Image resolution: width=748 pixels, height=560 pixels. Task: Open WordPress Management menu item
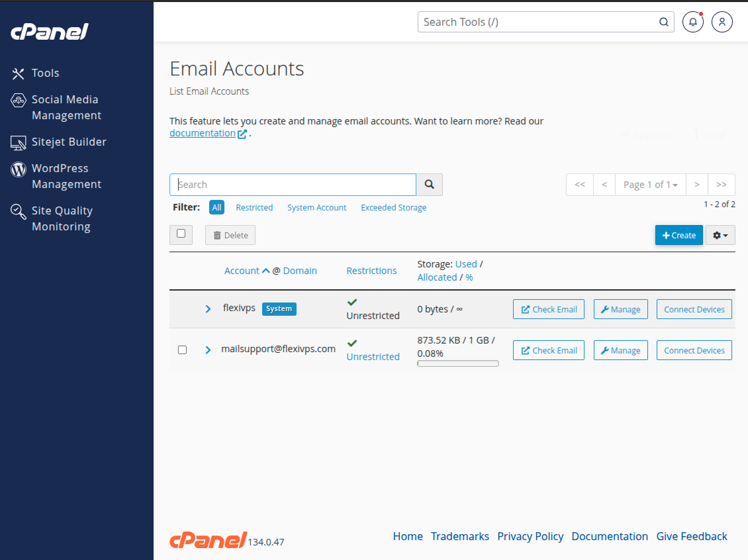[x=66, y=176]
